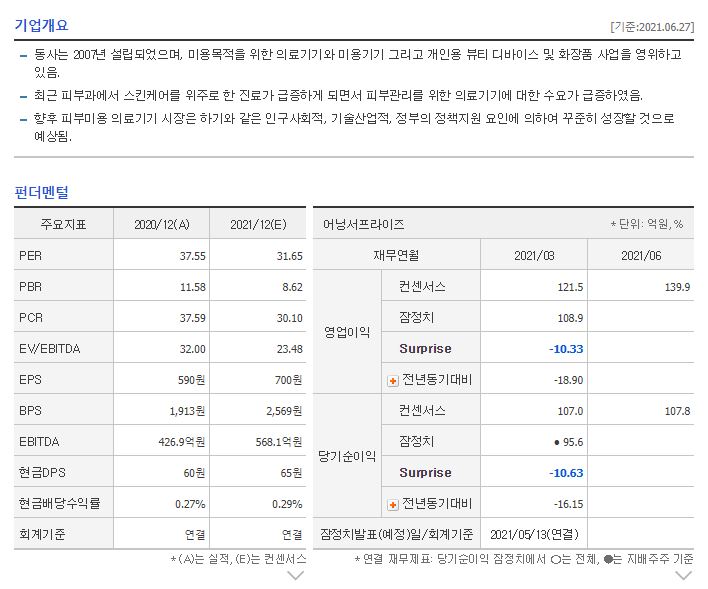The image size is (708, 589).
Task: Select the BPS value 1,913원
Action: pyautogui.click(x=187, y=411)
